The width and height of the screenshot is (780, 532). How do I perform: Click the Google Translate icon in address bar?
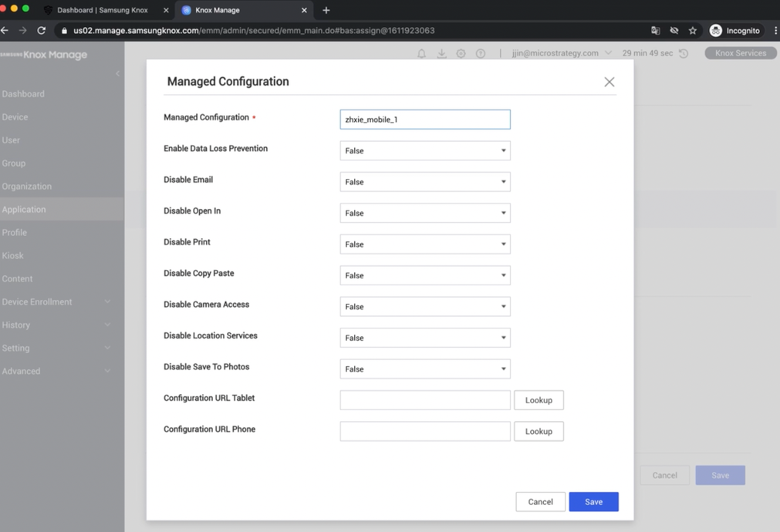pos(655,30)
